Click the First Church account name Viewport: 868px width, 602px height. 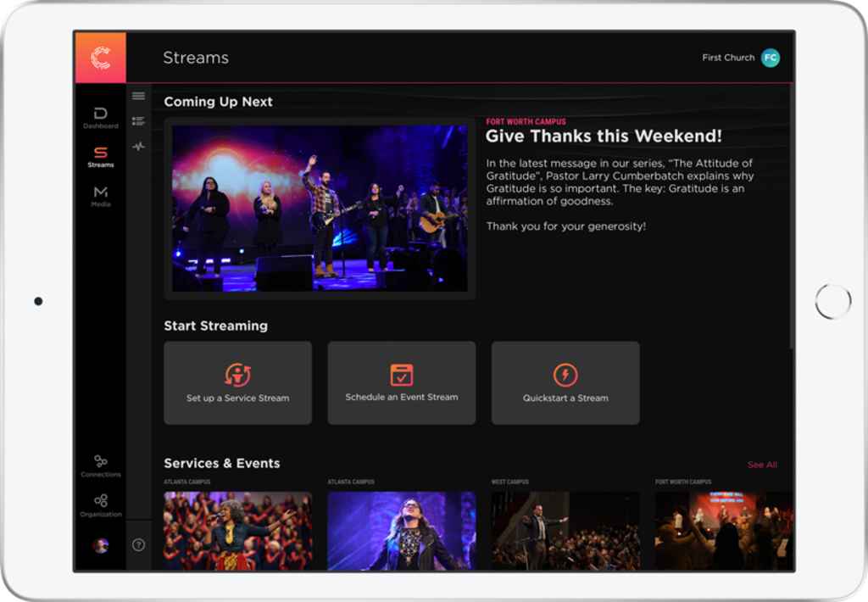(728, 58)
